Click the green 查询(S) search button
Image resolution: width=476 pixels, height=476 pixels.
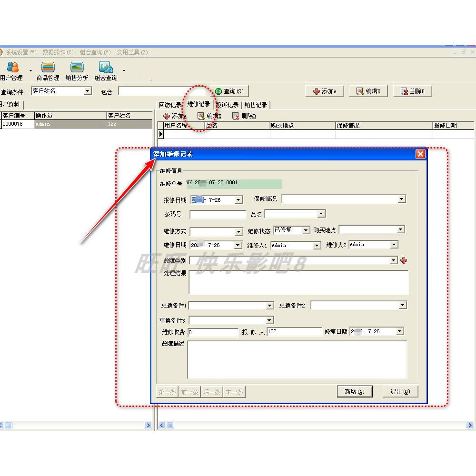click(x=229, y=91)
